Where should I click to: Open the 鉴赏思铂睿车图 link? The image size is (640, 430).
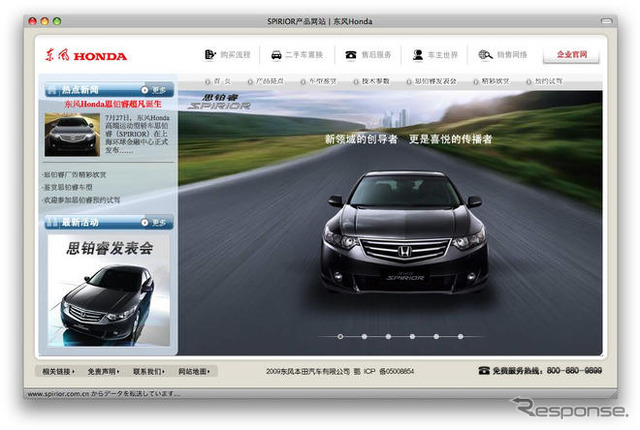[68, 187]
